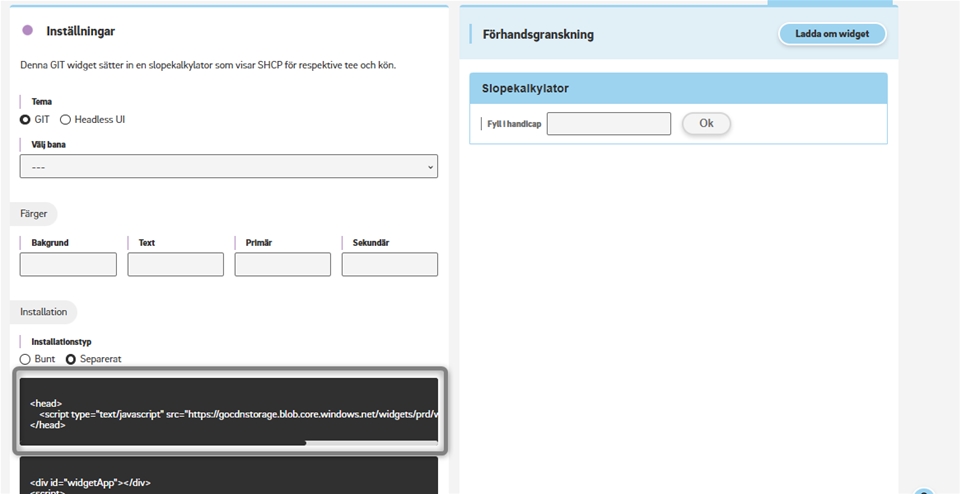Screen dimensions: 960x494
Task: Click the Text color field
Action: pos(175,264)
